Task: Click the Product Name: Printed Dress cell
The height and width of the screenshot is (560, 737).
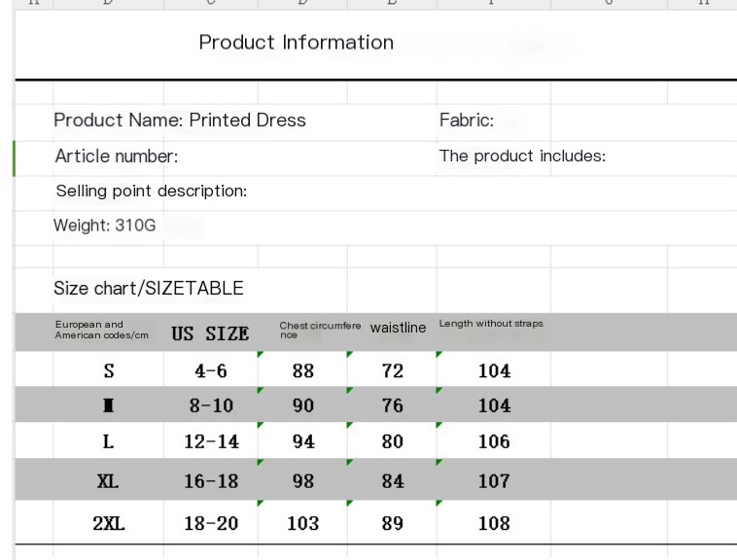Action: (180, 121)
